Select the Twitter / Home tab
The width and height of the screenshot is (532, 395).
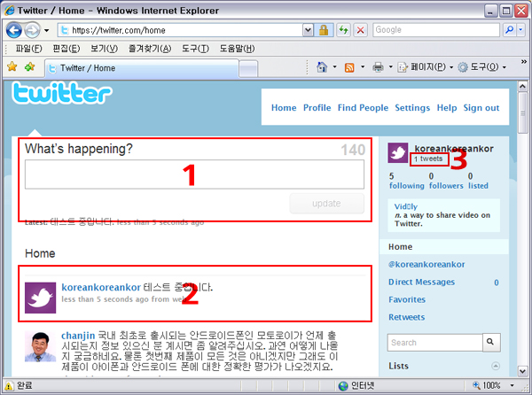(142, 68)
